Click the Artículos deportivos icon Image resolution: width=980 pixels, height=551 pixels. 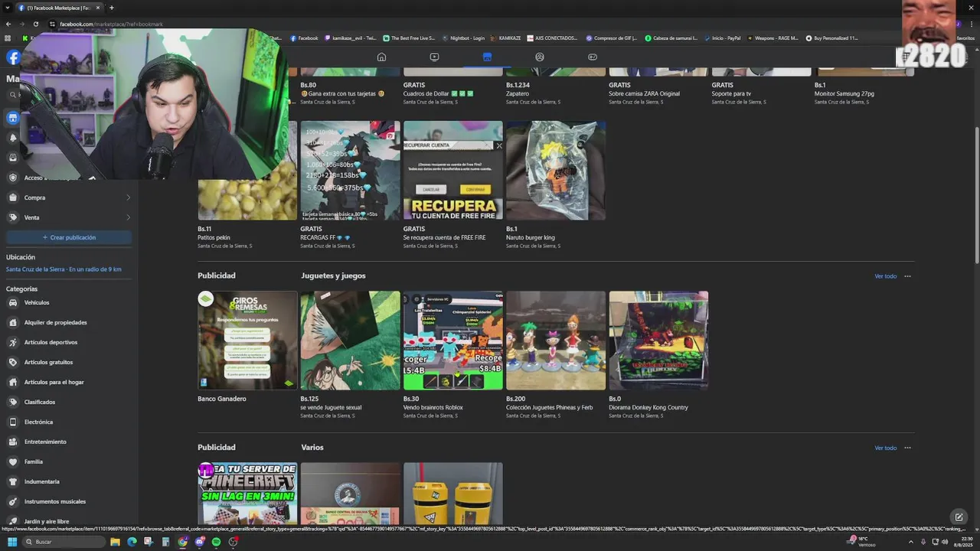[13, 342]
